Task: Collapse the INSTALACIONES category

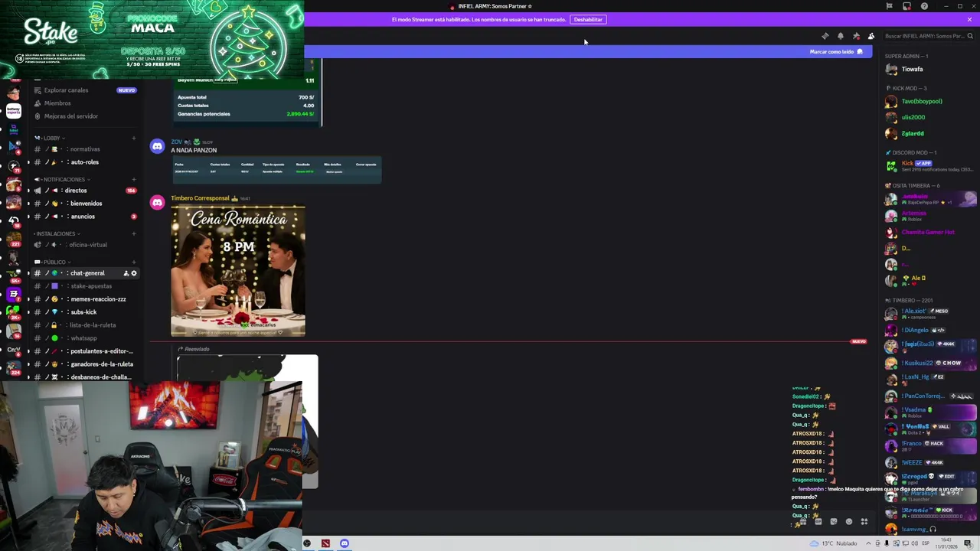Action: (56, 233)
